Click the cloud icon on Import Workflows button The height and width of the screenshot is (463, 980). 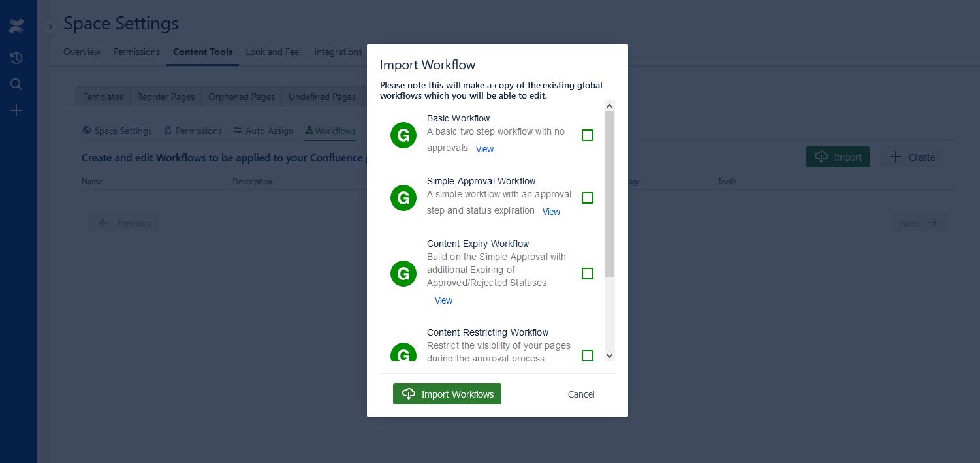[x=409, y=394]
